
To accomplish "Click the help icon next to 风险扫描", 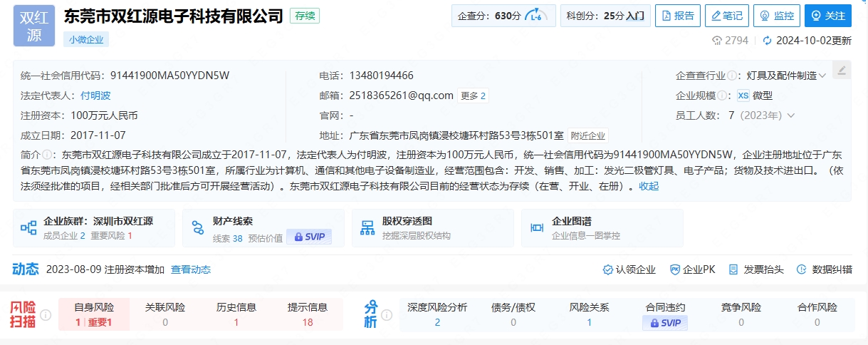I will tap(46, 314).
